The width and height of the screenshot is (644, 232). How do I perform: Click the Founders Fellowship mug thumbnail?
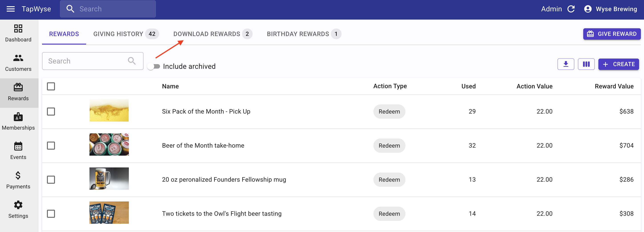click(109, 179)
